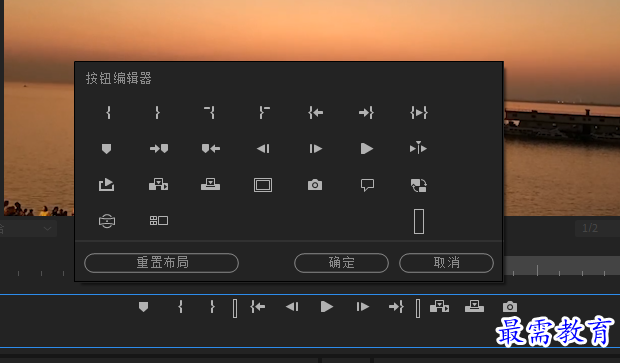
Task: Toggle the VR video display icon
Action: pyautogui.click(x=107, y=221)
